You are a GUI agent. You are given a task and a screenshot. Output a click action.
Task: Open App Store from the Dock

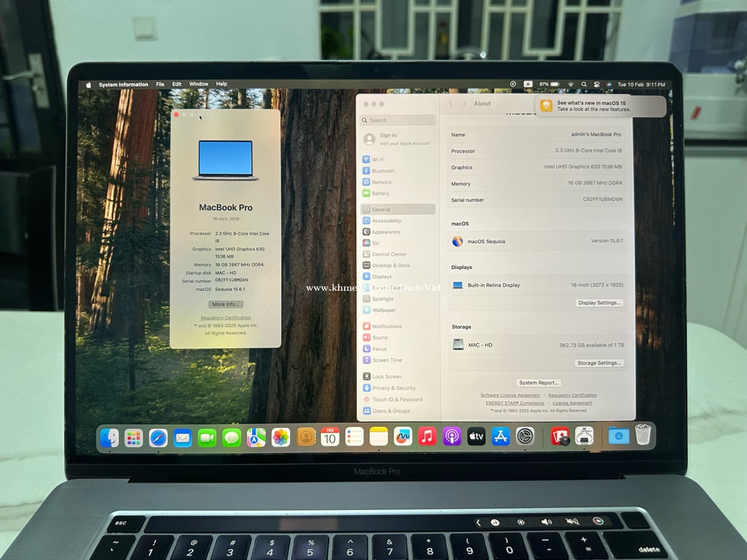pyautogui.click(x=500, y=437)
